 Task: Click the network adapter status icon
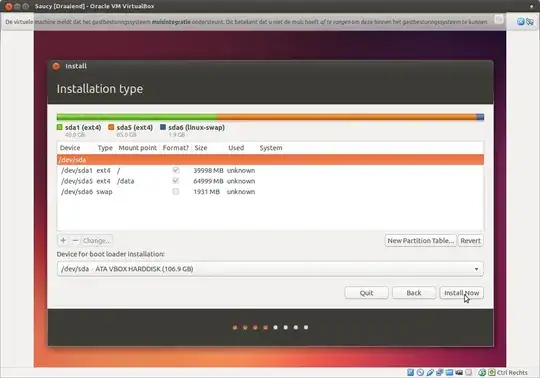point(439,372)
